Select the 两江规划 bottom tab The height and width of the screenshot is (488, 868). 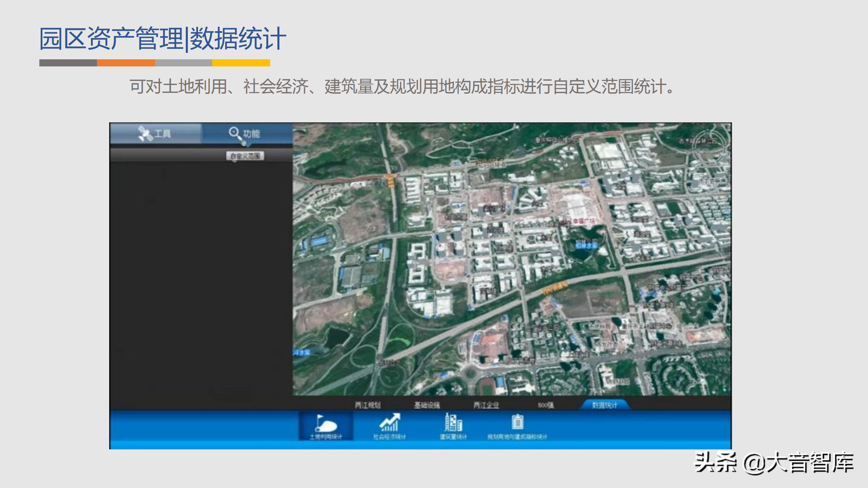tap(368, 405)
